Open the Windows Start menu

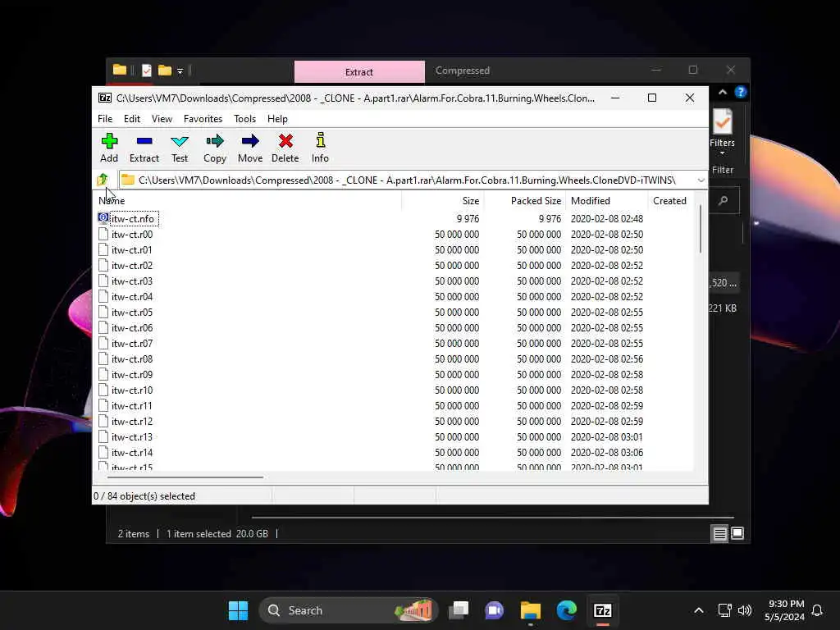click(x=238, y=610)
